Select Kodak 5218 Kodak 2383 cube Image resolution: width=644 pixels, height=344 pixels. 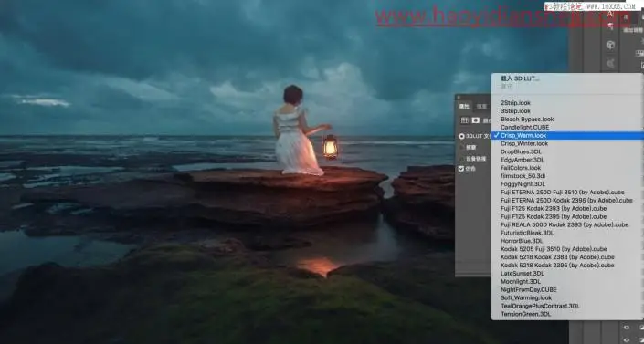[x=557, y=257]
